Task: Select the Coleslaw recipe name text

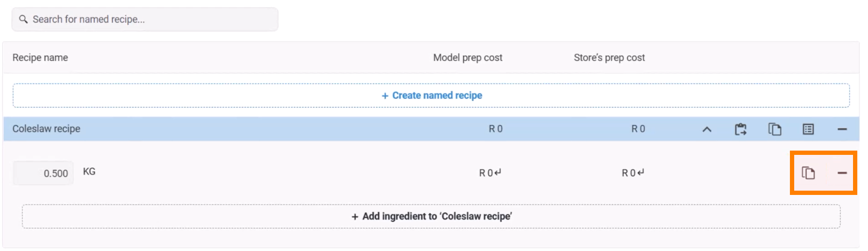Action: 47,129
